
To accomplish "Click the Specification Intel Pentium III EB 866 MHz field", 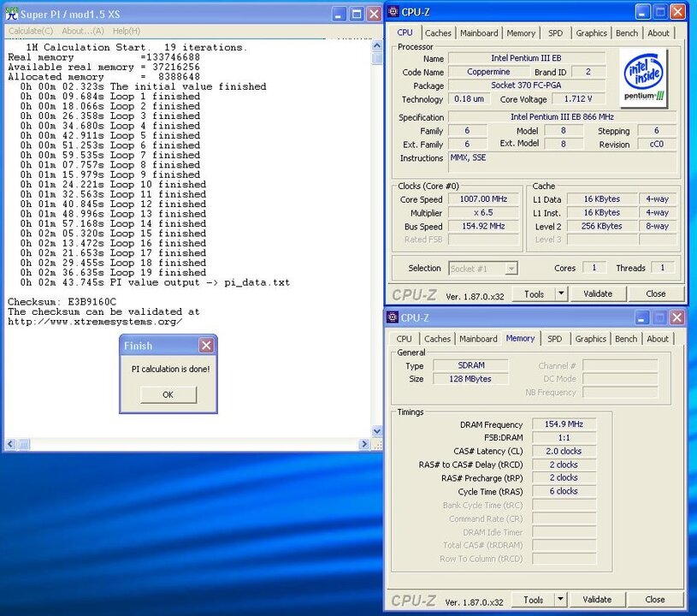I will [x=563, y=117].
